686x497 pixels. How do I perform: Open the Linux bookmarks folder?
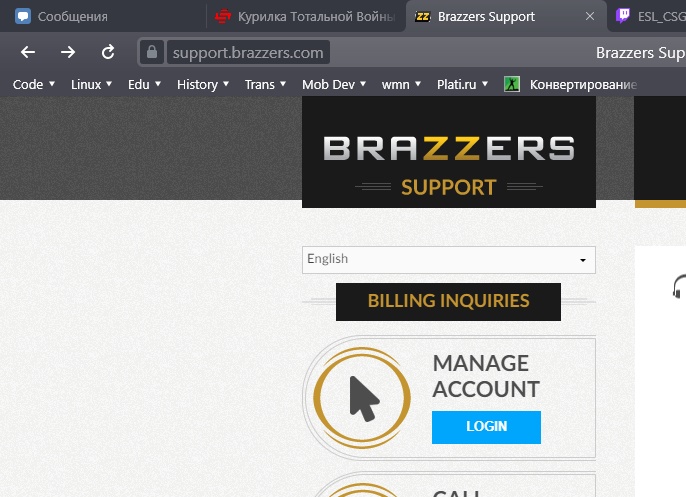point(91,84)
